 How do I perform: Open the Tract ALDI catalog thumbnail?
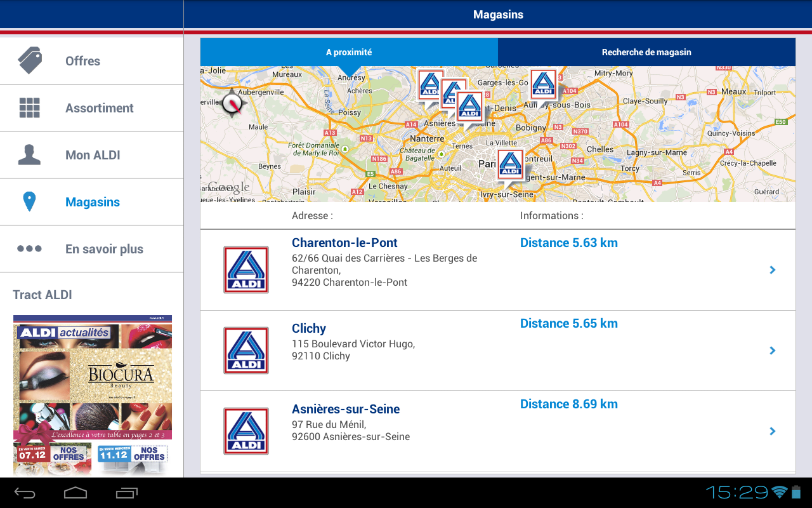coord(92,394)
